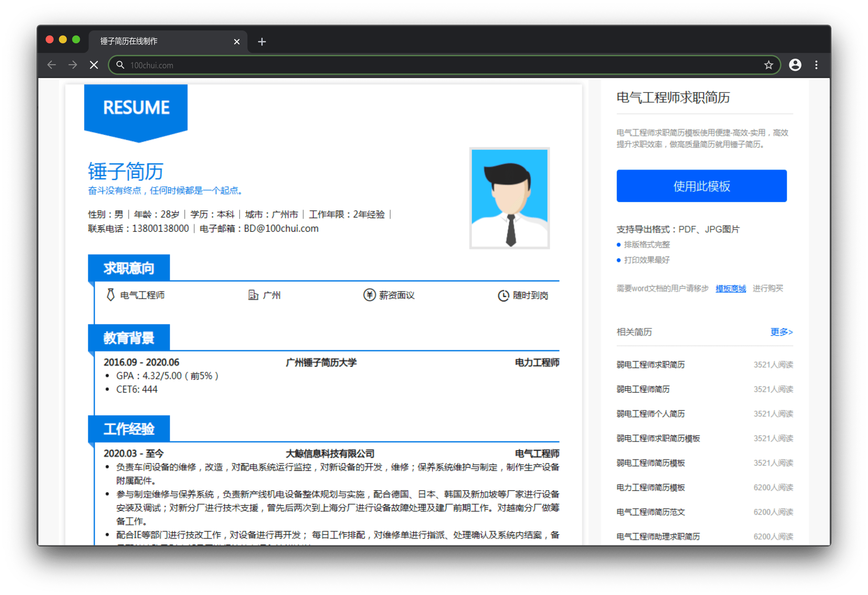Click the browser forward arrow
This screenshot has width=868, height=595.
(x=73, y=65)
